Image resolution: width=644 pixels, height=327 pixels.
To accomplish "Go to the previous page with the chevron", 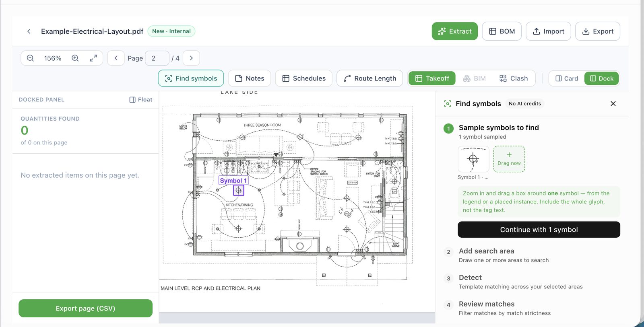I will coord(116,58).
